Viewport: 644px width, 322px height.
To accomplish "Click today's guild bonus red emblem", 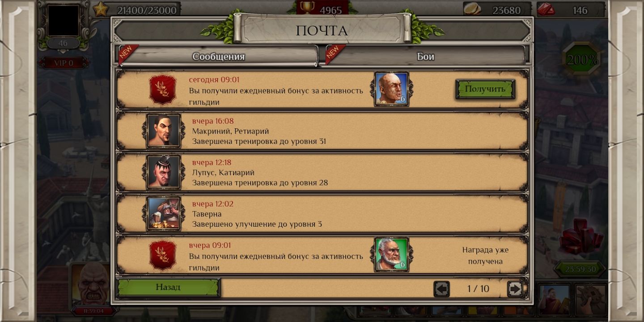I will coord(162,89).
